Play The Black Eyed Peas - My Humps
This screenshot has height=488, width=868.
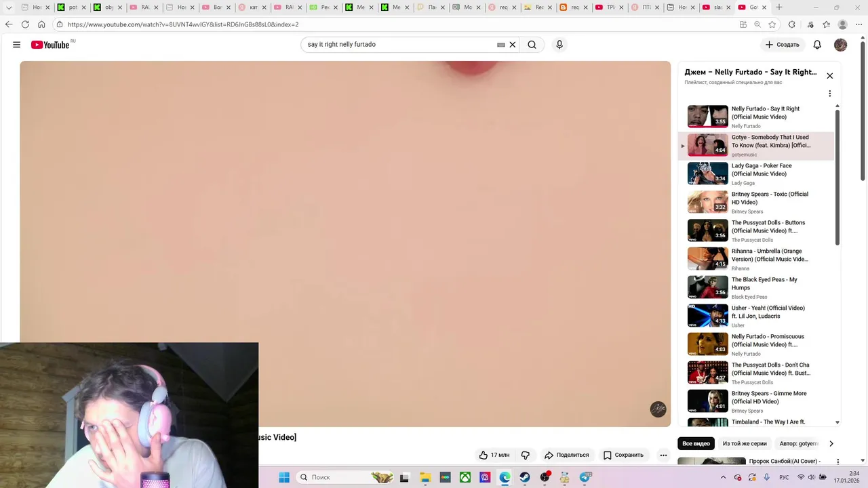click(x=756, y=287)
